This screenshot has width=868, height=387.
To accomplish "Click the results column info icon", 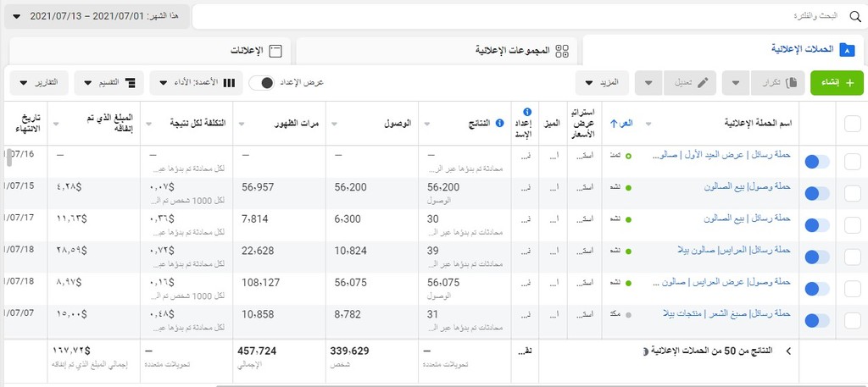I will 499,124.
